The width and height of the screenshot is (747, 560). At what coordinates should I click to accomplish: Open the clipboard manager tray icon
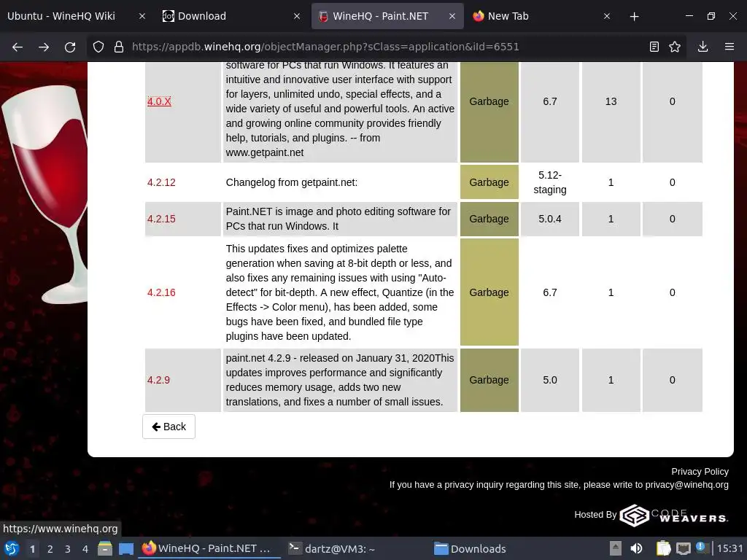663,548
